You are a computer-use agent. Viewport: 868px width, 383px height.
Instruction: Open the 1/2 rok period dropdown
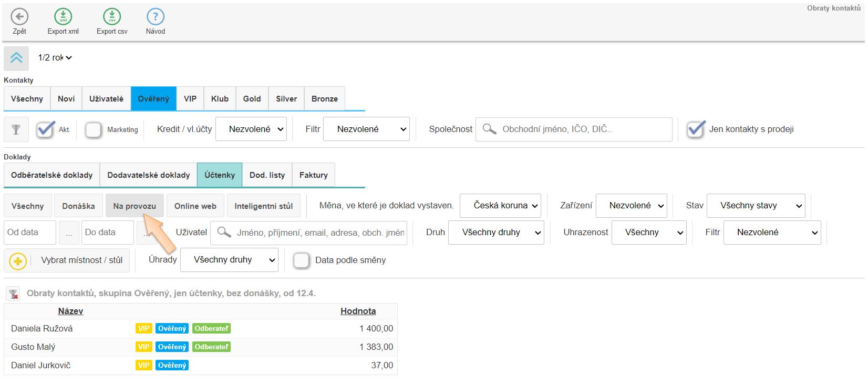(55, 58)
